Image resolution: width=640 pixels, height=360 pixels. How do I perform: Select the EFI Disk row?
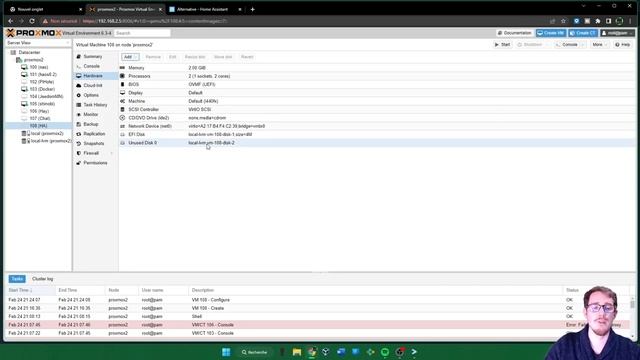377,134
